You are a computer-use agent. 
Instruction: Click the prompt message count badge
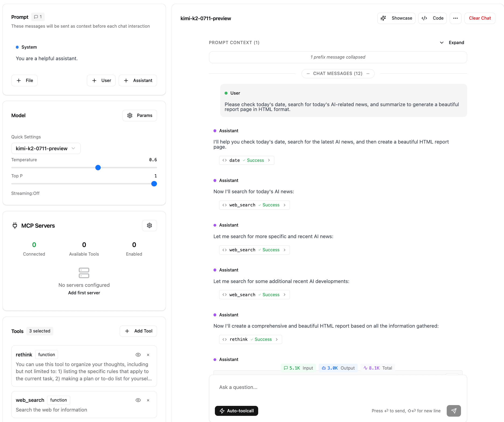pyautogui.click(x=38, y=17)
